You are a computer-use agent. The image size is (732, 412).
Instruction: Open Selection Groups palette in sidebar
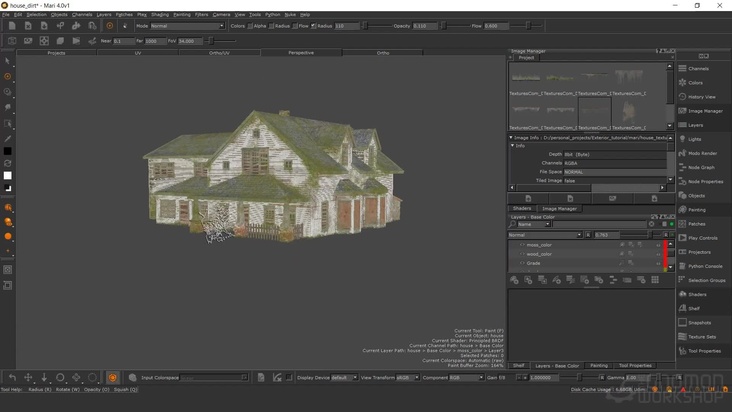pos(704,280)
